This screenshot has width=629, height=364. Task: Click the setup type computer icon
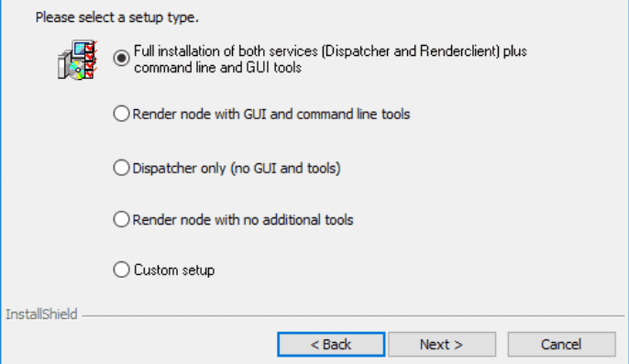click(x=77, y=60)
